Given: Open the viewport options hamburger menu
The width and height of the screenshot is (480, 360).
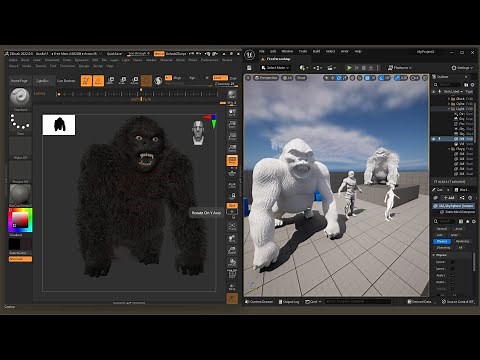Looking at the screenshot, I should 248,78.
